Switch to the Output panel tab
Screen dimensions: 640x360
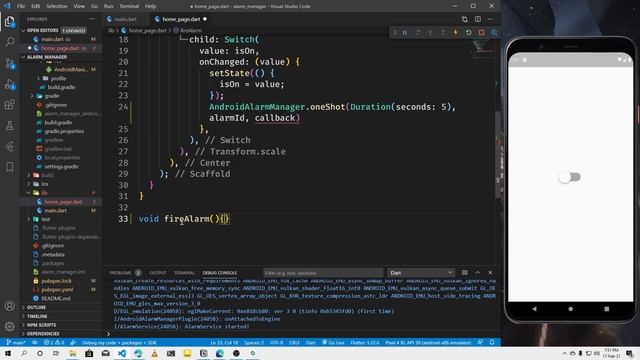click(158, 273)
